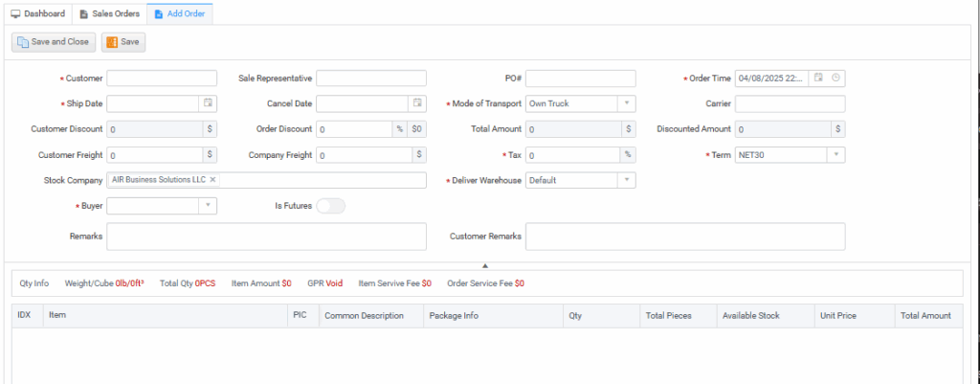Viewport: 980px width, 384px height.
Task: Toggle the Is Futures switch
Action: (x=330, y=206)
